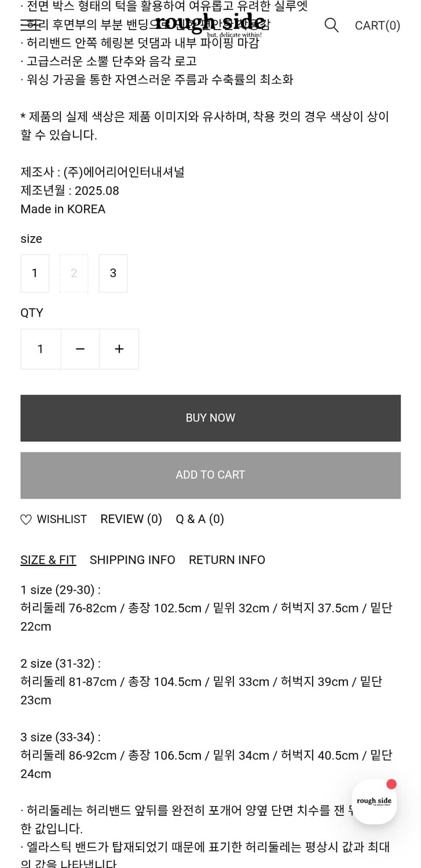Choose size 3 option
421x868 pixels.
point(113,273)
